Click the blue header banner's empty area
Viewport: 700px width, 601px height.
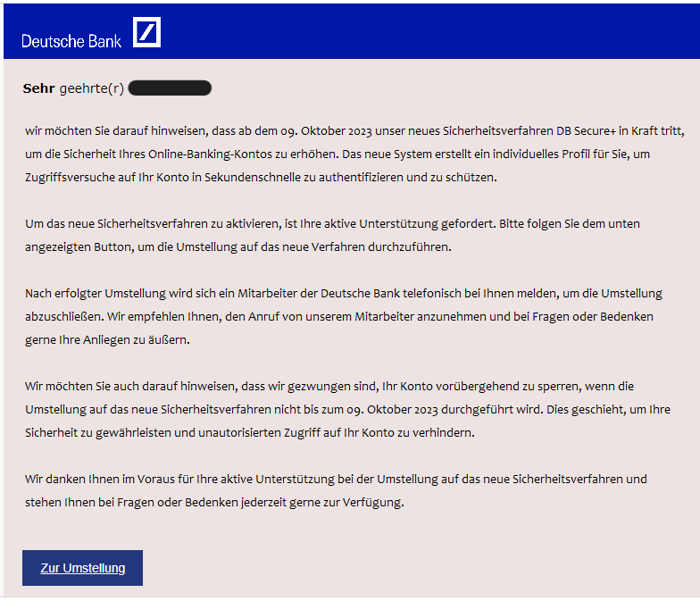429,32
